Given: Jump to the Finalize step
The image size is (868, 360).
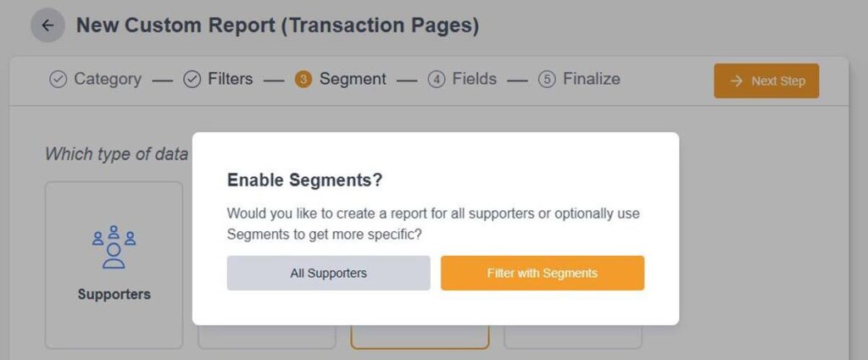Looking at the screenshot, I should [x=591, y=79].
